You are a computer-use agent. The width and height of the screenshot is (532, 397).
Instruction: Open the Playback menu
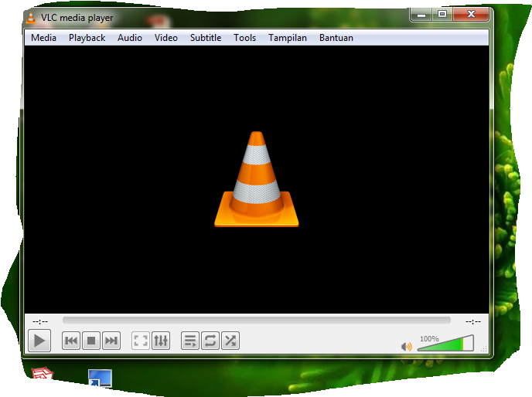(87, 38)
